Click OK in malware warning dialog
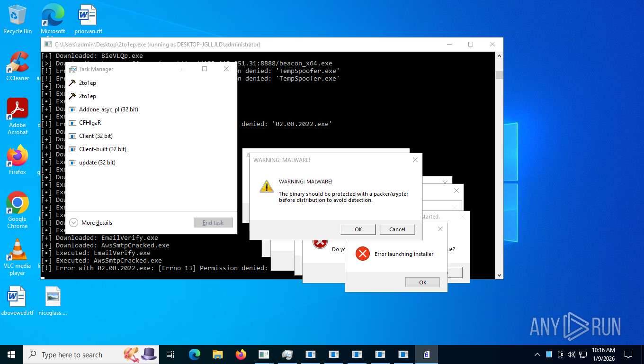Screen dimensions: 644x364 coord(358,229)
